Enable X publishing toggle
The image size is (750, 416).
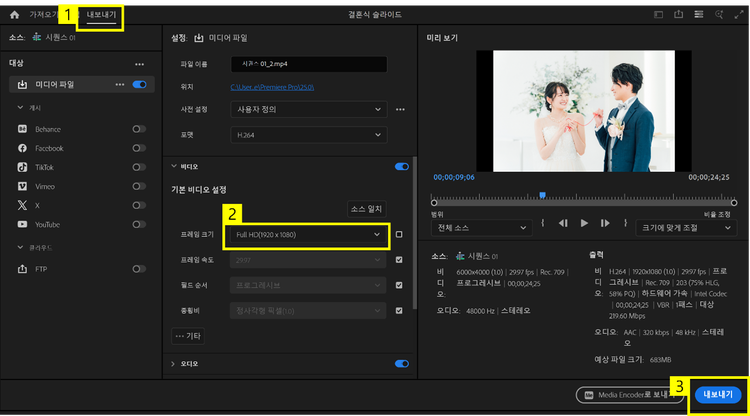pyautogui.click(x=139, y=206)
